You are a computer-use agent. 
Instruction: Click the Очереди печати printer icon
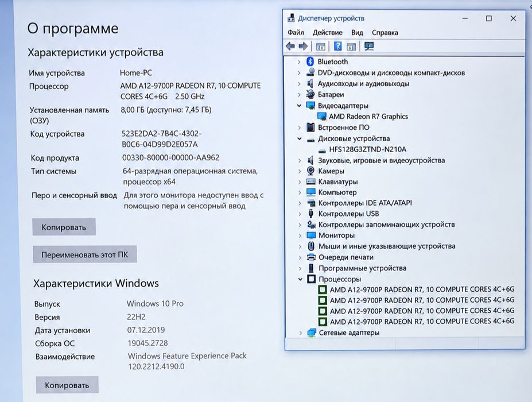click(311, 257)
